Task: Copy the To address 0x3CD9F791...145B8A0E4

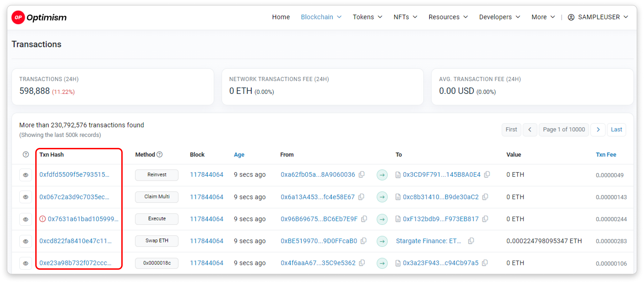Action: click(487, 174)
